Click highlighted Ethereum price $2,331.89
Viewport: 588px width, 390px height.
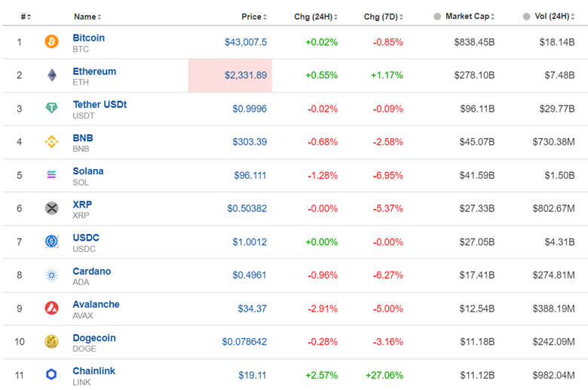246,75
